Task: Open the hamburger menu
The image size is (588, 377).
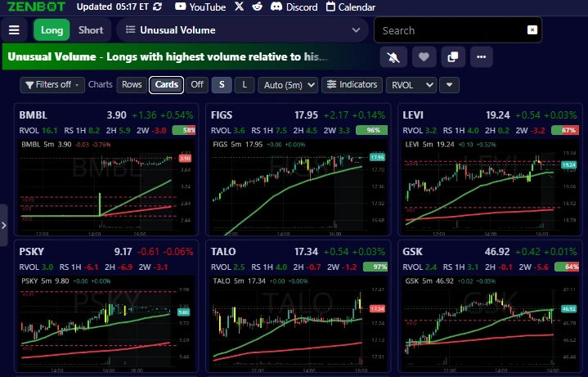Action: point(14,30)
